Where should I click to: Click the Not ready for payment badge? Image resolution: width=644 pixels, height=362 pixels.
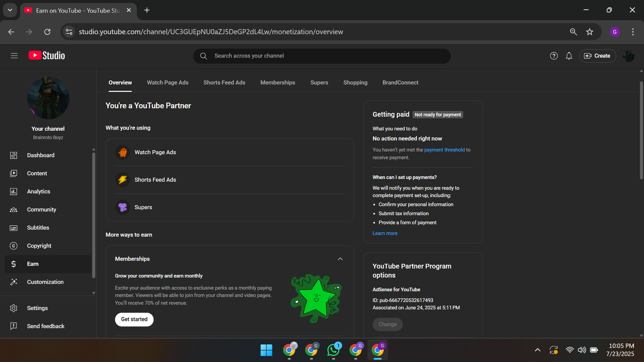[438, 115]
